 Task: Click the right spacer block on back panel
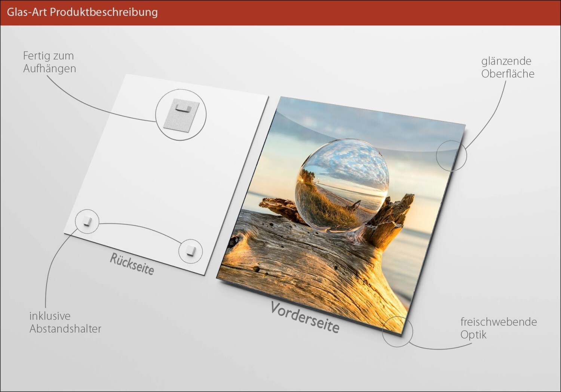tap(191, 251)
